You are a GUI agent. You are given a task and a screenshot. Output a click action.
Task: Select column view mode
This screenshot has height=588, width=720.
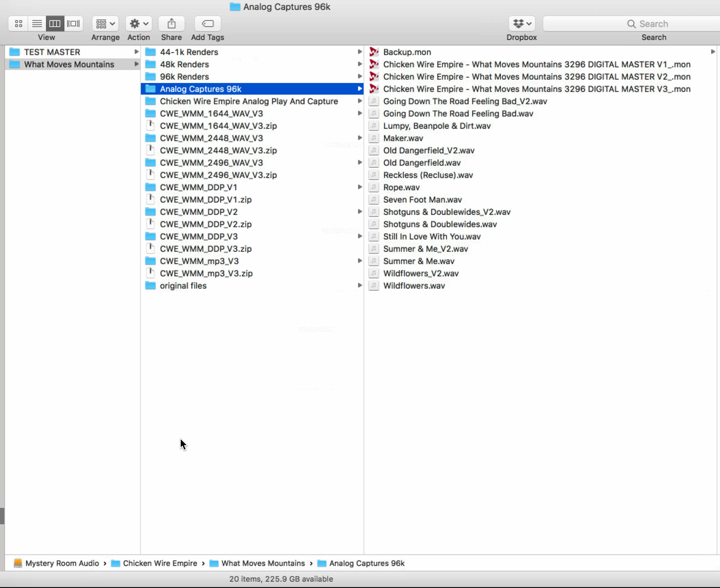(x=55, y=24)
